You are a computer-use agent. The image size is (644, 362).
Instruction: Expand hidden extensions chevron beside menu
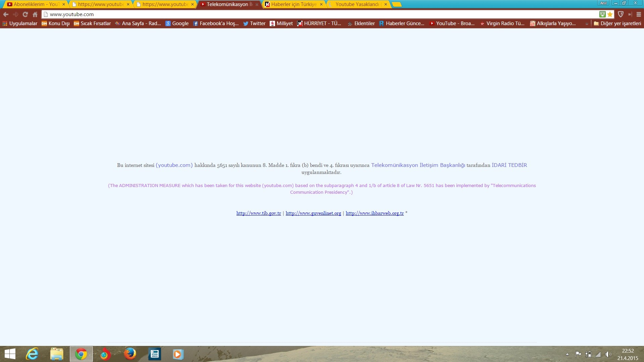tap(630, 14)
